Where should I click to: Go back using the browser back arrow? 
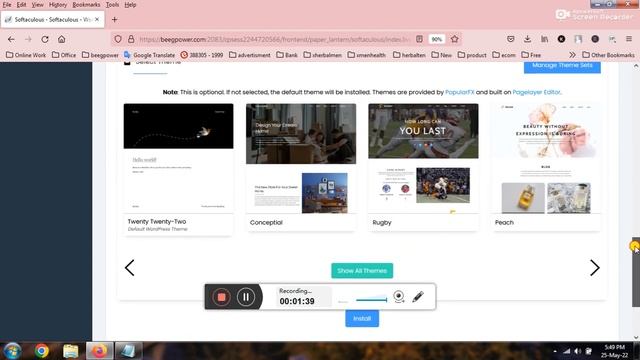[x=11, y=39]
